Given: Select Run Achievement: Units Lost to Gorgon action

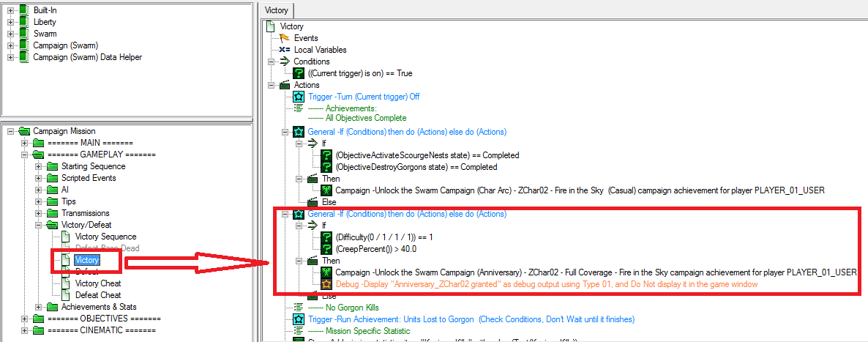Looking at the screenshot, I should 471,319.
